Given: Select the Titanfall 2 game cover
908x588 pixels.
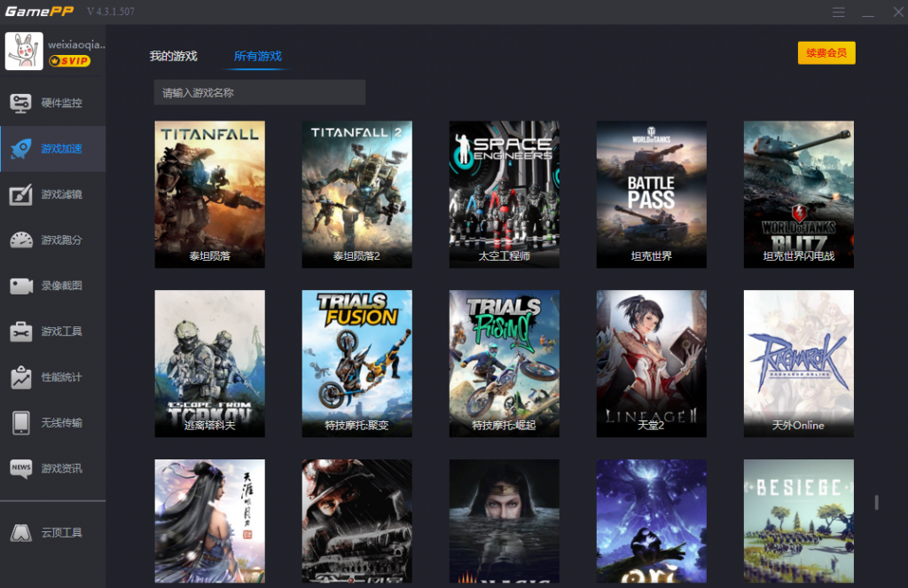Looking at the screenshot, I should pyautogui.click(x=356, y=194).
